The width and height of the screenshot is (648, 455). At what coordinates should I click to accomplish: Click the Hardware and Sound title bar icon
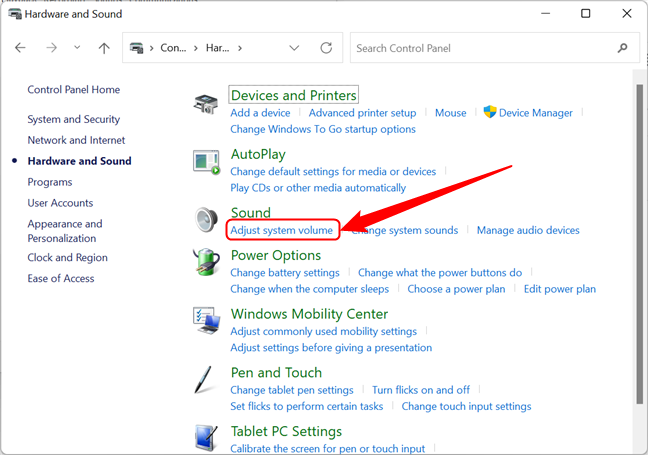coord(15,14)
